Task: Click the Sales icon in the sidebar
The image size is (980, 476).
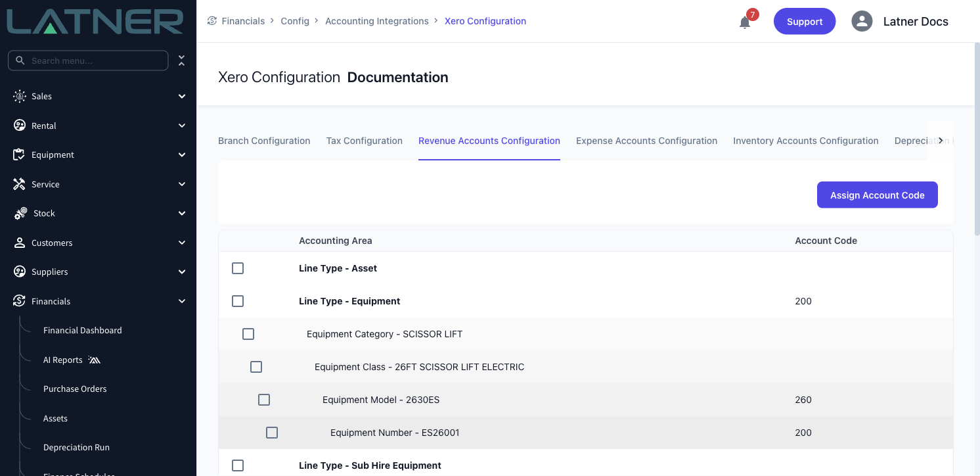Action: pos(20,96)
